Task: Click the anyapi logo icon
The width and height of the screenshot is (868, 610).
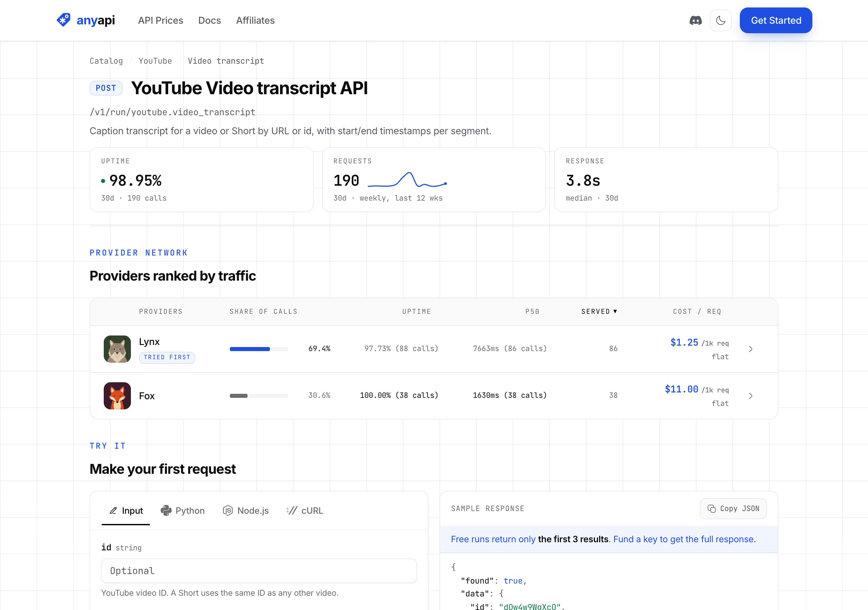Action: [63, 20]
